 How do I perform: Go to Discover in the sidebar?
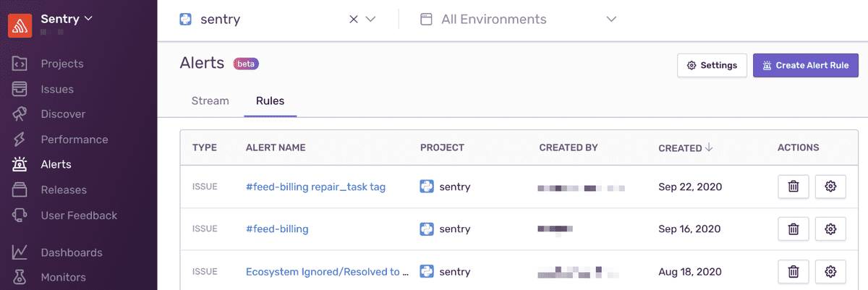point(63,114)
